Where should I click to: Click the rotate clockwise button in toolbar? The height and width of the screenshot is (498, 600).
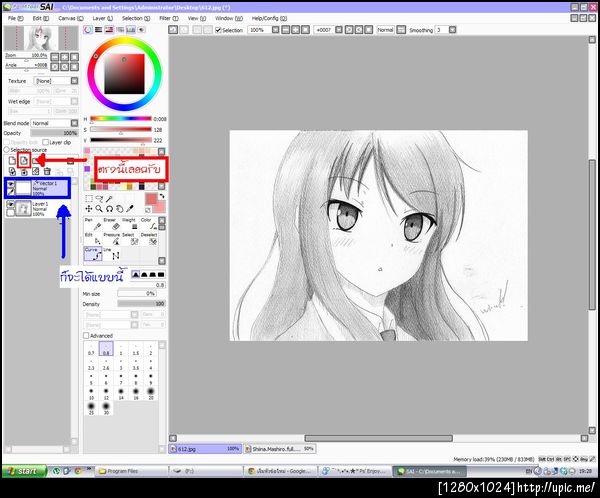click(x=349, y=29)
